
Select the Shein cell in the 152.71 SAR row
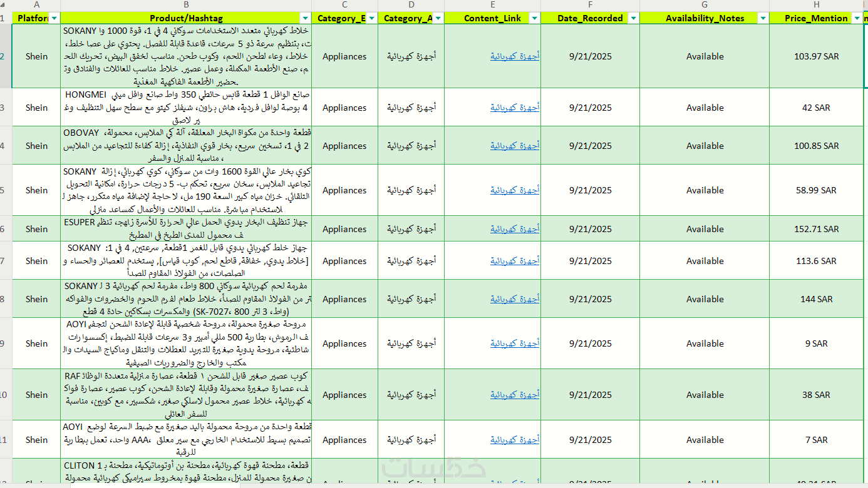[x=36, y=229]
